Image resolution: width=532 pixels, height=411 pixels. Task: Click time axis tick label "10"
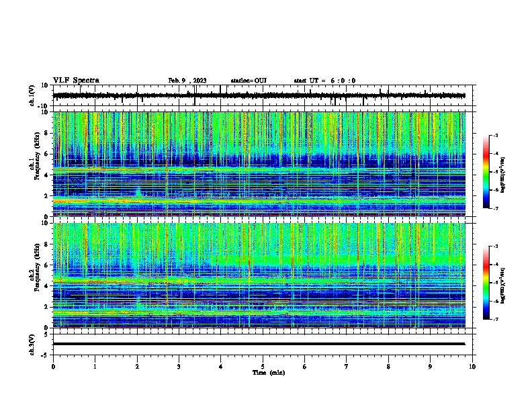click(x=472, y=367)
